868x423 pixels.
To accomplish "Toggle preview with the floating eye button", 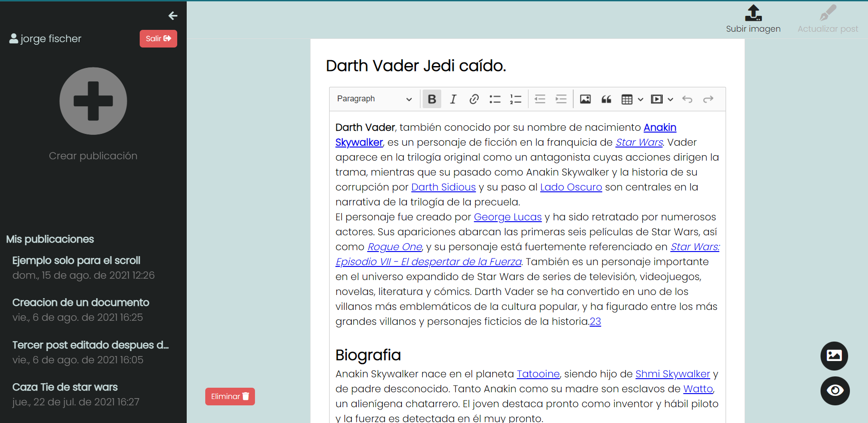I will click(x=835, y=390).
